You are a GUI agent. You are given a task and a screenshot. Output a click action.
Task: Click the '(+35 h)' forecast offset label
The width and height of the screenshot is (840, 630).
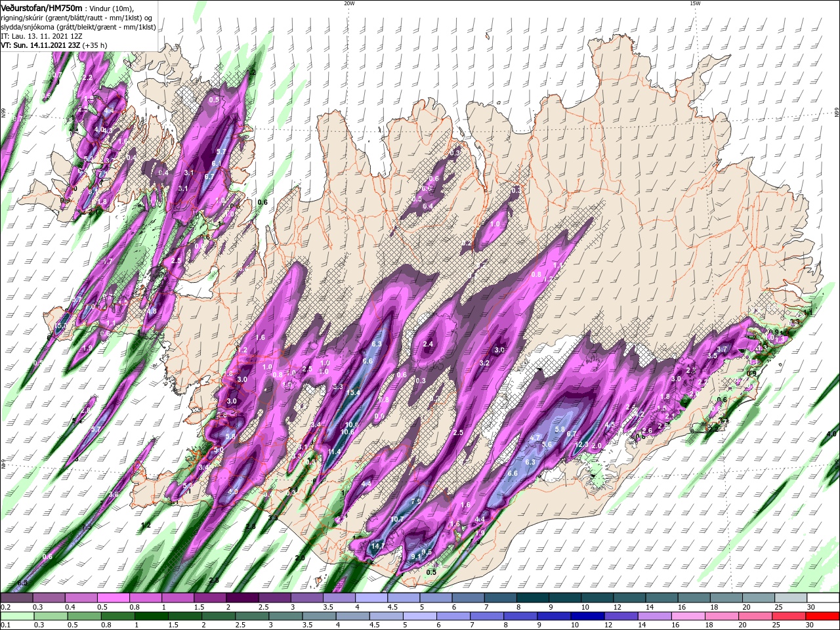point(95,45)
